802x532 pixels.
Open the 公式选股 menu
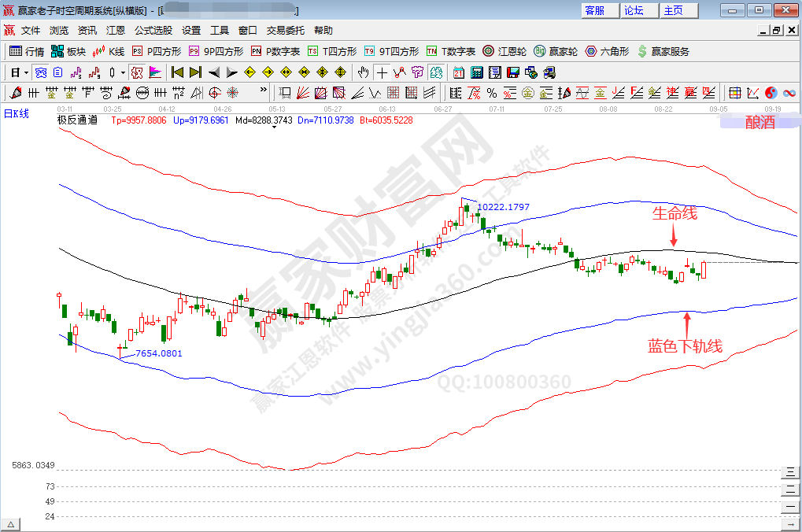[153, 31]
